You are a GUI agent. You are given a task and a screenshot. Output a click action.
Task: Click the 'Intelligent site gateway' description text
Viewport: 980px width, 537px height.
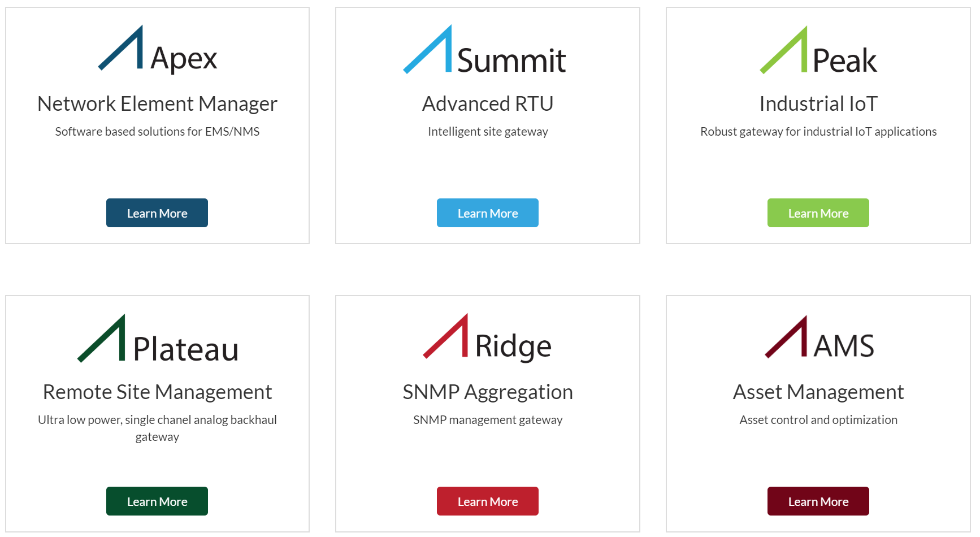(488, 132)
